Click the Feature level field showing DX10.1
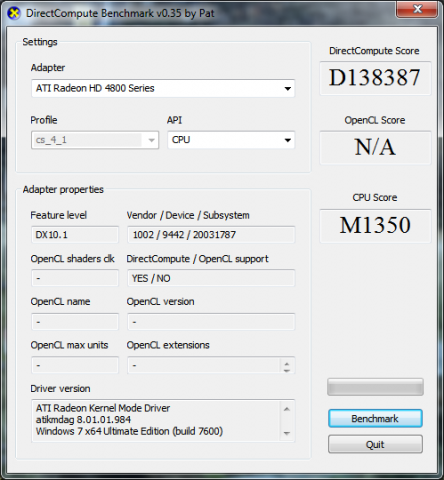This screenshot has height=480, width=444. click(75, 235)
